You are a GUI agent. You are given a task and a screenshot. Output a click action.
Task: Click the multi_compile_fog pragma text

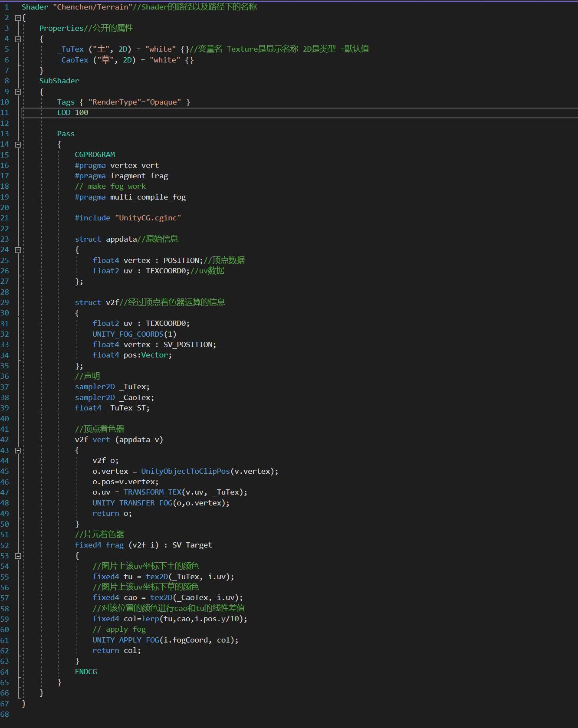(148, 197)
